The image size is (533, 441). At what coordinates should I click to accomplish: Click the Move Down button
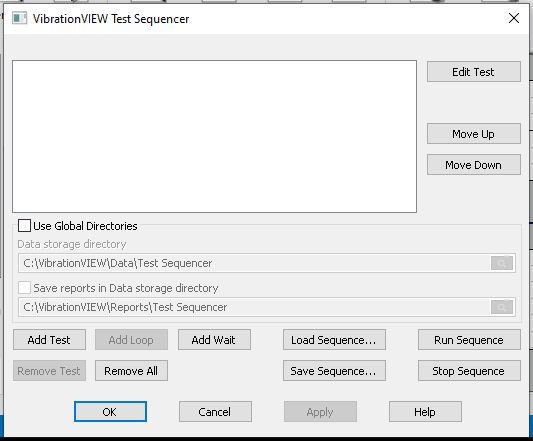point(474,165)
